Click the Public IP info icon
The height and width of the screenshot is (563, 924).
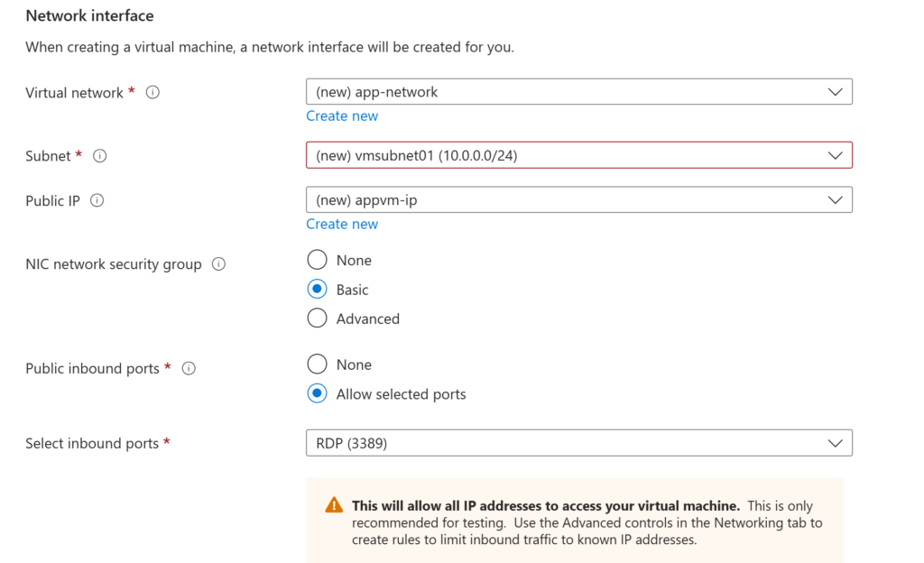pos(97,200)
